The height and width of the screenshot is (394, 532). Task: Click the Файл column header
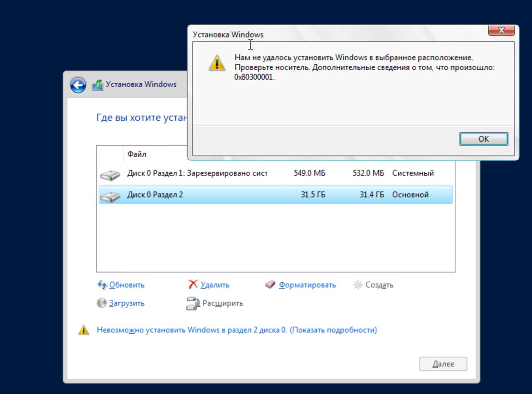(x=137, y=154)
